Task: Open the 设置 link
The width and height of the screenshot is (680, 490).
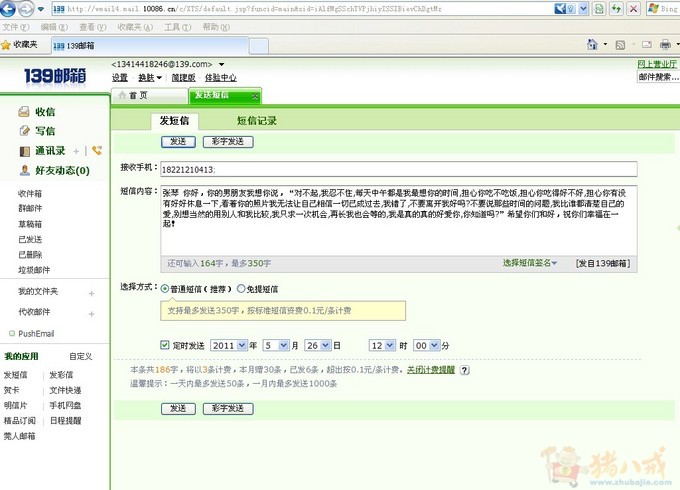Action: click(120, 78)
